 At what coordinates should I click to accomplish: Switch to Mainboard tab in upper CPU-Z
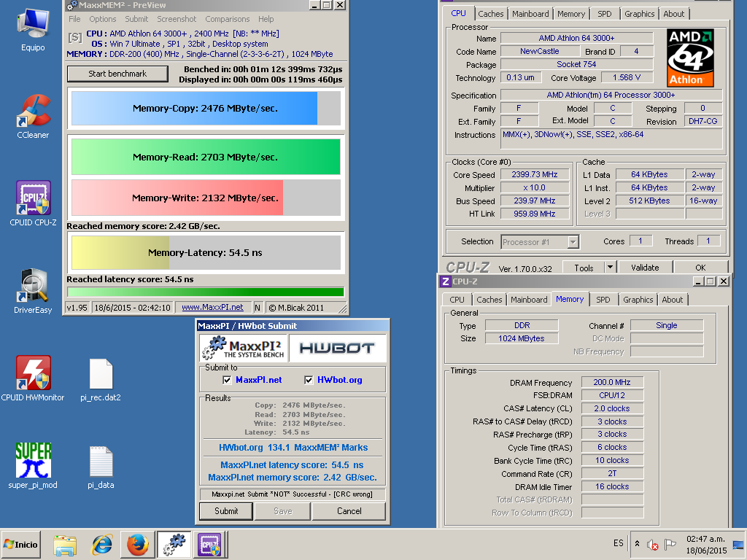tap(530, 14)
